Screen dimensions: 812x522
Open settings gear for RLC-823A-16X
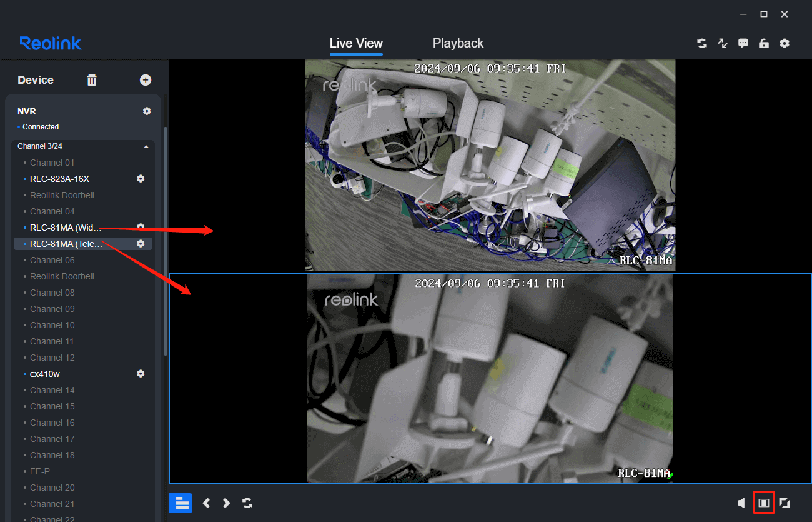(141, 178)
